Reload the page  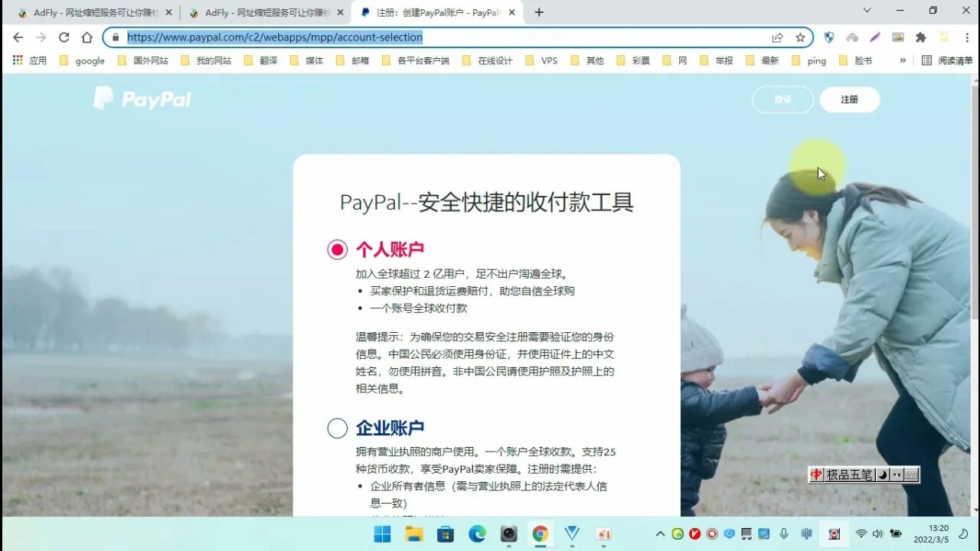pos(64,37)
